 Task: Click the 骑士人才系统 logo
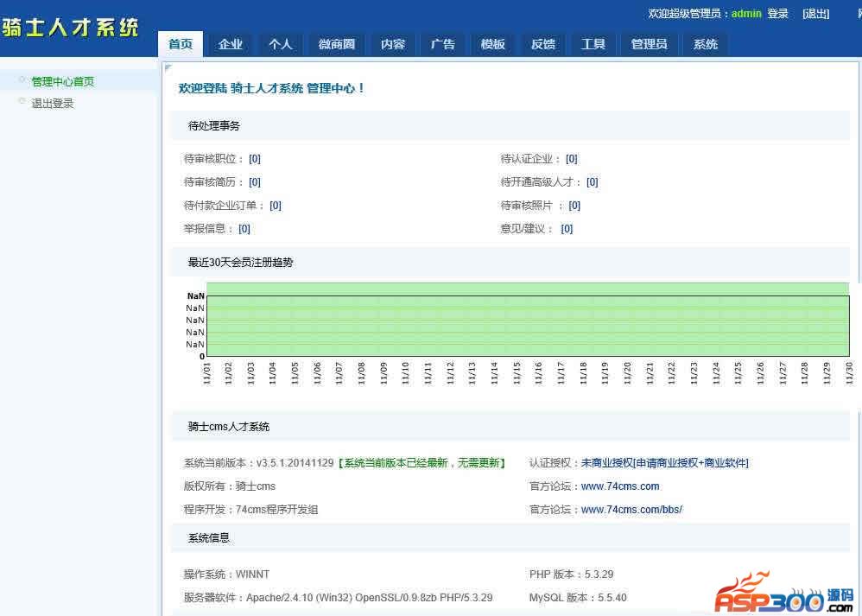click(x=70, y=28)
